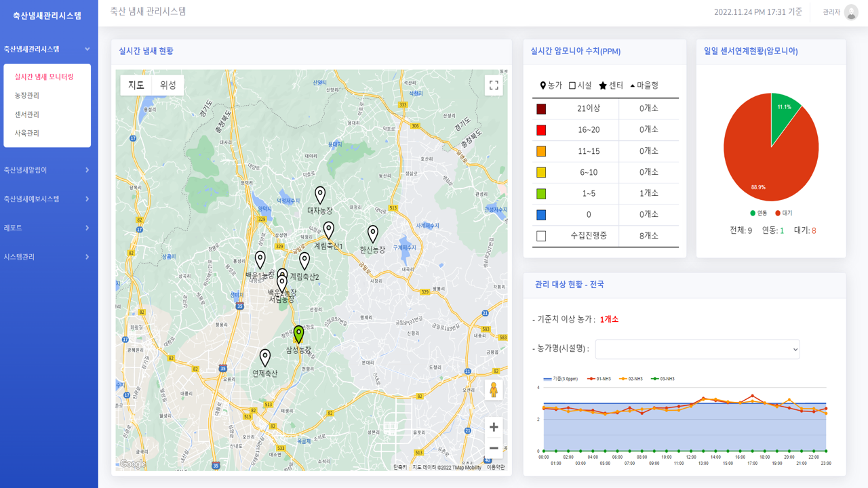
Task: Zoom out on the map
Action: pos(494,448)
